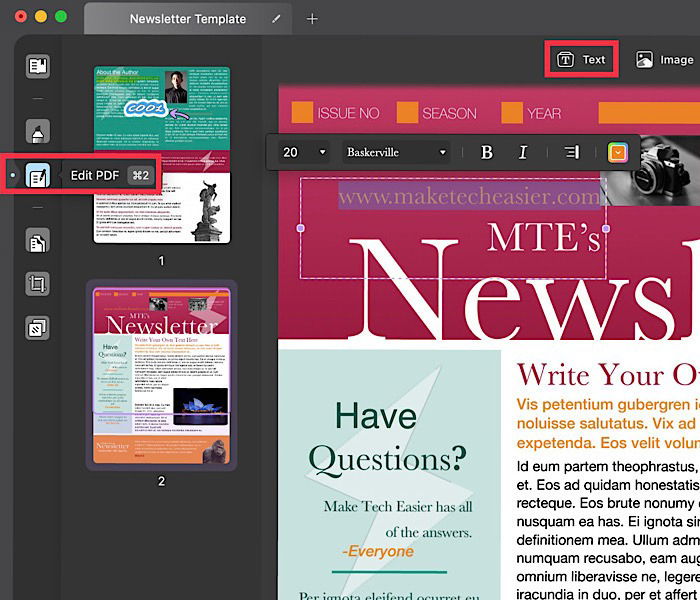Image resolution: width=700 pixels, height=600 pixels.
Task: Click the left resize handle of the text box
Action: point(300,228)
